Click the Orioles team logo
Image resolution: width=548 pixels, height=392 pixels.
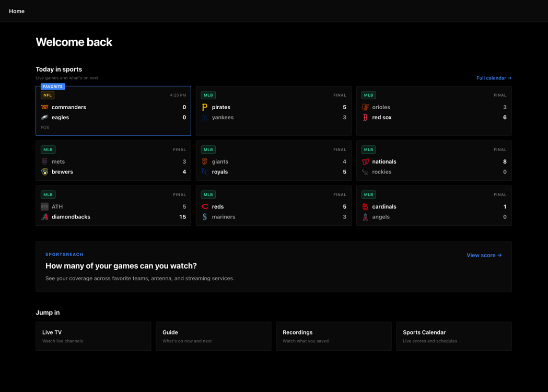365,107
